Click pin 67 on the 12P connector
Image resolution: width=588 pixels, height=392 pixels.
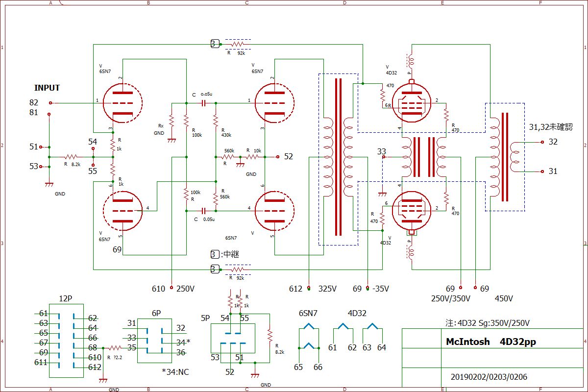coord(44,343)
